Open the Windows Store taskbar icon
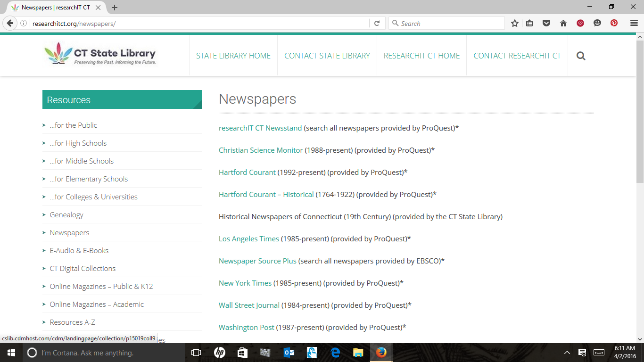This screenshot has width=644, height=362. pos(242,353)
